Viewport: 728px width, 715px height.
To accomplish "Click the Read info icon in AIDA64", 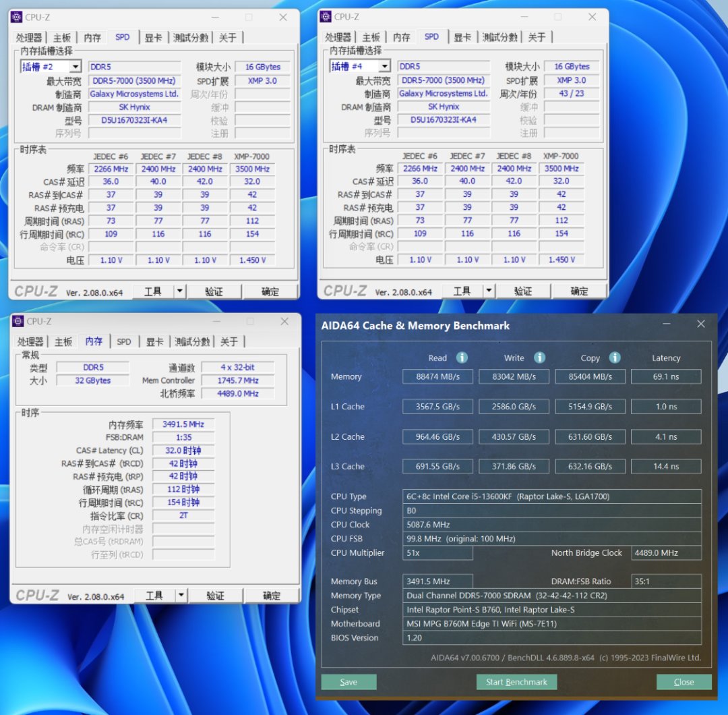I will [x=462, y=357].
